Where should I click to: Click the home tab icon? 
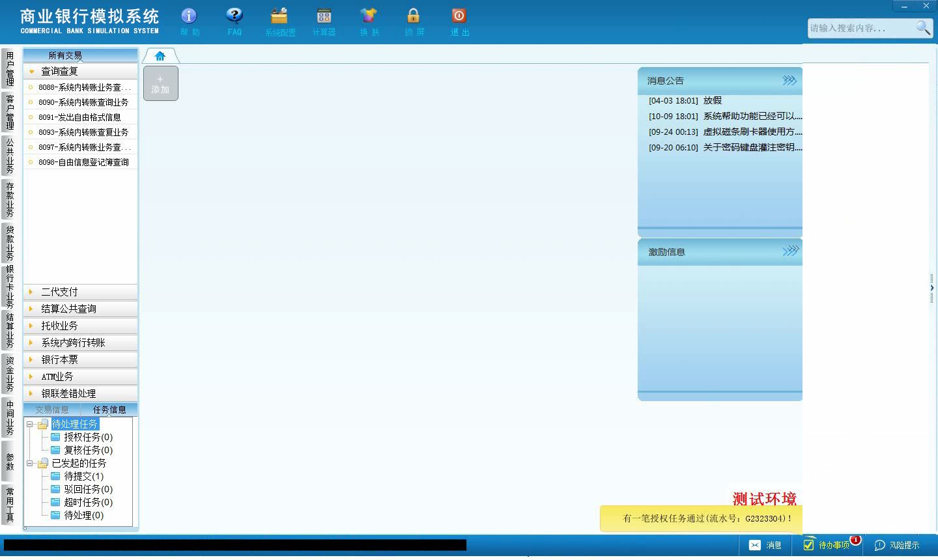point(160,56)
